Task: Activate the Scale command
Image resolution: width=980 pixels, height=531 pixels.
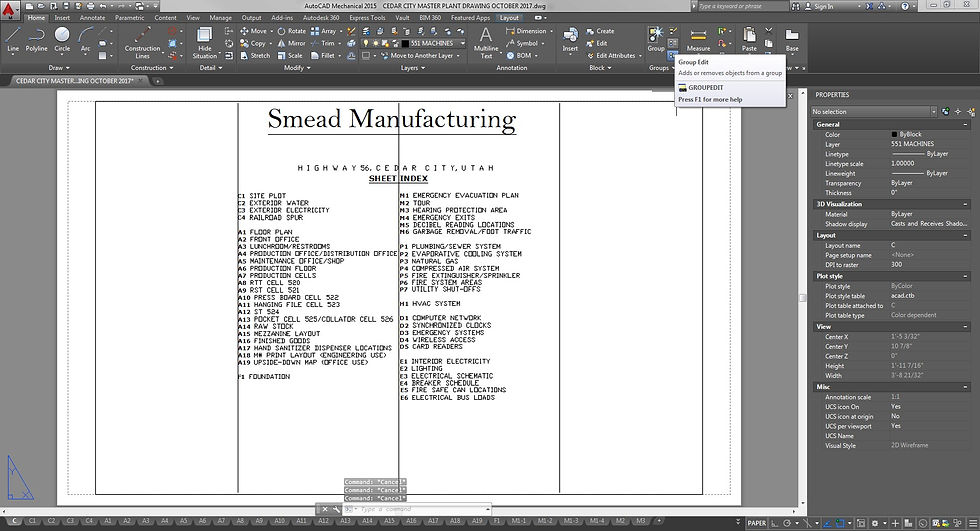Action: (291, 56)
